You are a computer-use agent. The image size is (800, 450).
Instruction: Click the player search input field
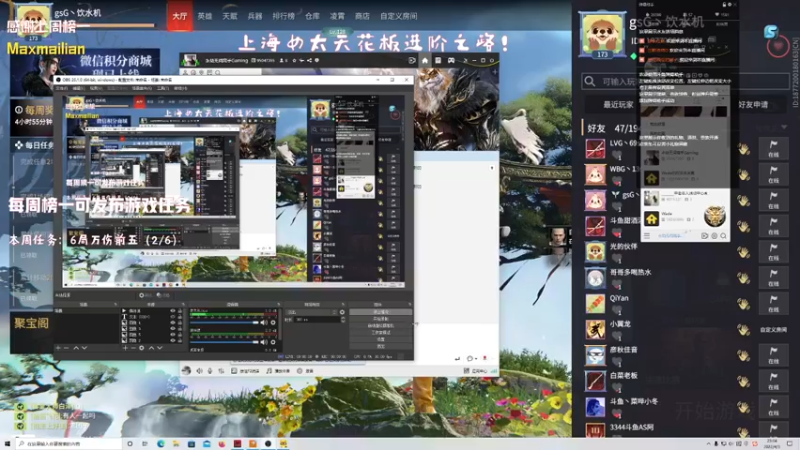point(685,82)
